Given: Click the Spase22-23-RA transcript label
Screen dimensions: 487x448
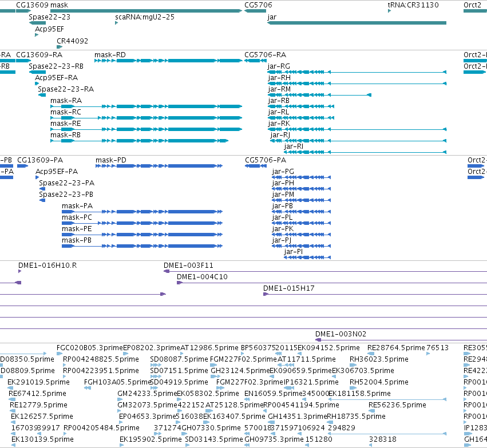Looking at the screenshot, I should [66, 89].
